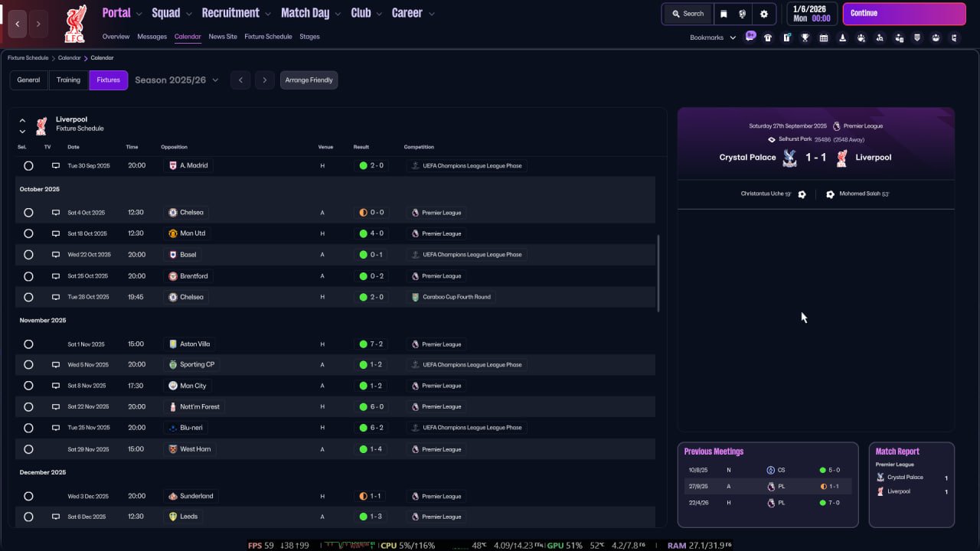Select the 22/4/26 row in Previous Meetings

(x=768, y=503)
